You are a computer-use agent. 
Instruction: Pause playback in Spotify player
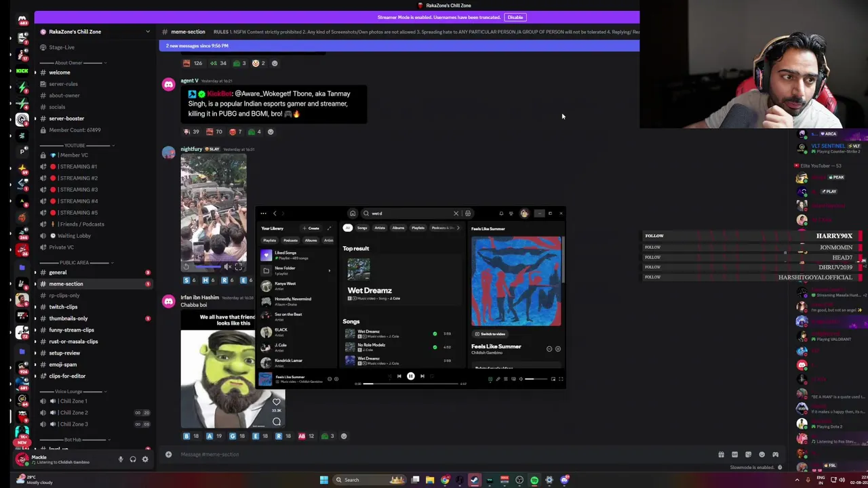(410, 376)
